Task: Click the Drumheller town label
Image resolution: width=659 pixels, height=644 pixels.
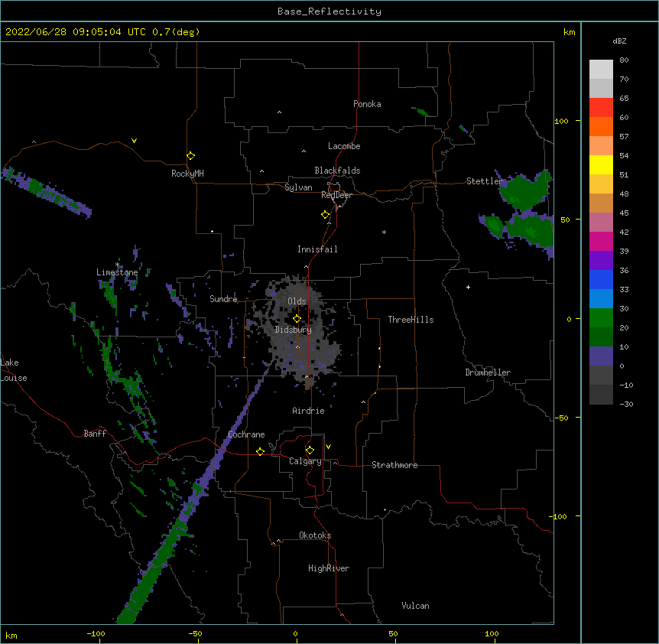Action: click(488, 372)
